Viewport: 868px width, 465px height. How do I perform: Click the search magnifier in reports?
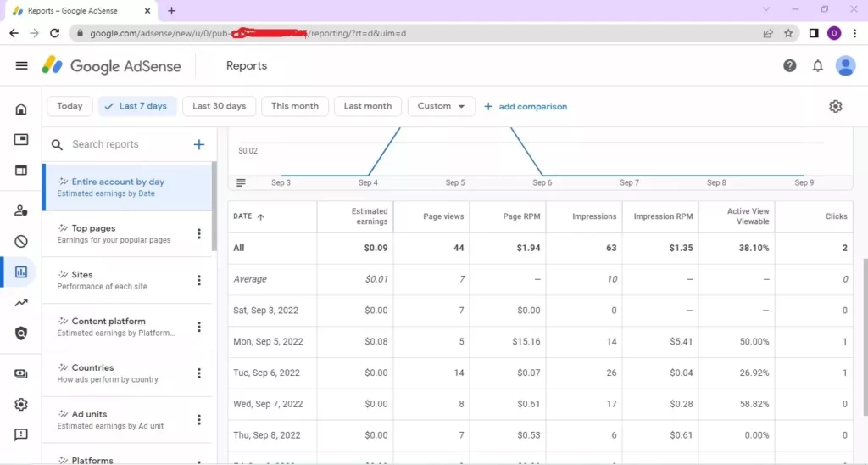point(57,145)
